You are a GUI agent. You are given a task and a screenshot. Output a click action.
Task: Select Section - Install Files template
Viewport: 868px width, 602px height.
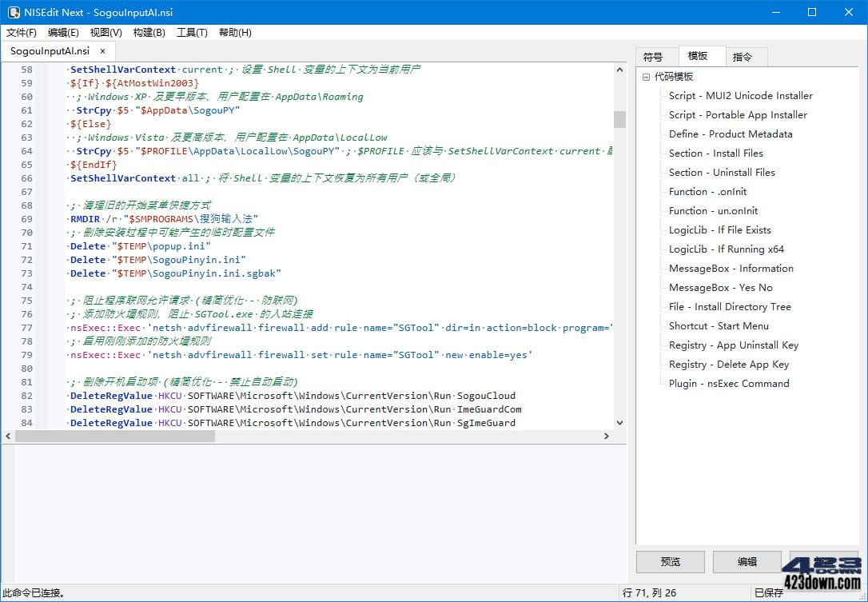pyautogui.click(x=716, y=153)
